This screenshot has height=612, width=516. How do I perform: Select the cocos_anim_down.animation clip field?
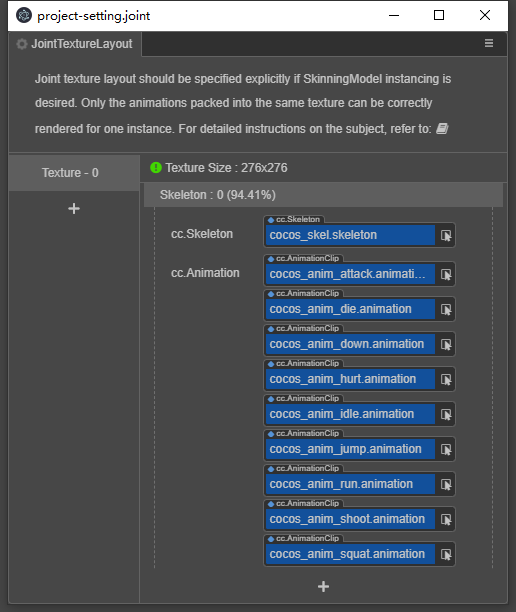point(350,344)
